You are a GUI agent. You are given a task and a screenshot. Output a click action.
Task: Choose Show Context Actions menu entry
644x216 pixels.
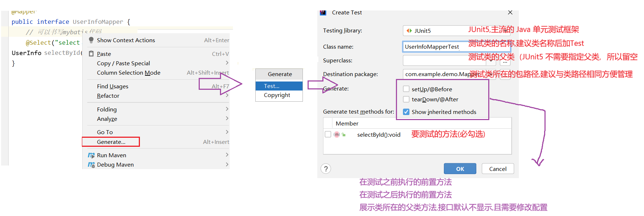click(157, 40)
